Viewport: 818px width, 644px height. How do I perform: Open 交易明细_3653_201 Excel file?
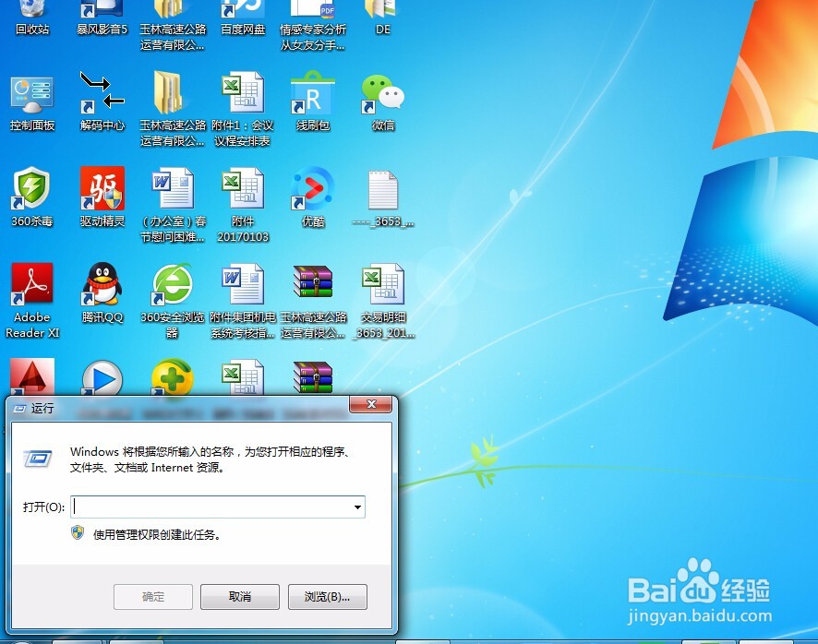tap(384, 301)
